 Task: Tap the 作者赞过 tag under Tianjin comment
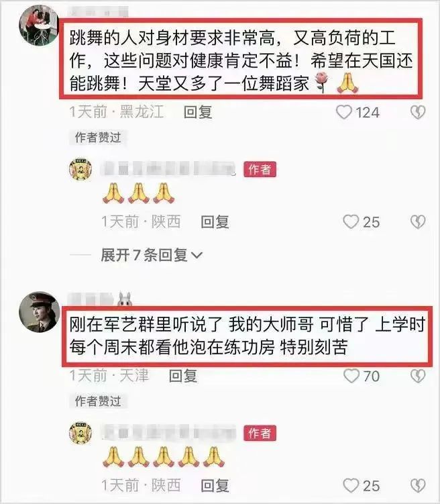98,401
